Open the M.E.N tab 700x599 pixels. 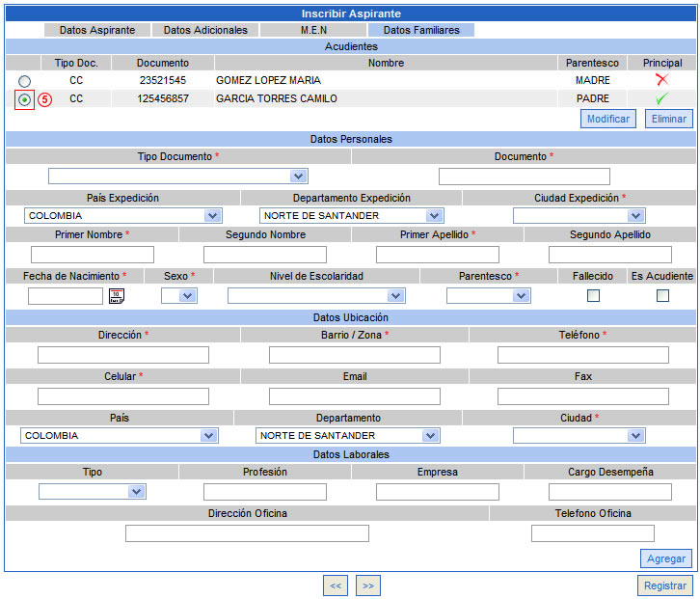click(x=313, y=30)
